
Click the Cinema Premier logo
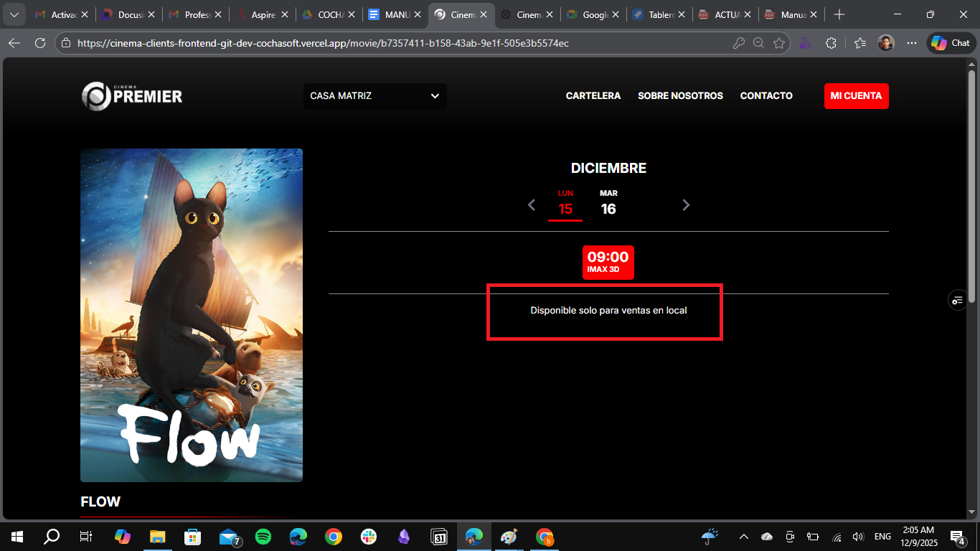(x=132, y=96)
